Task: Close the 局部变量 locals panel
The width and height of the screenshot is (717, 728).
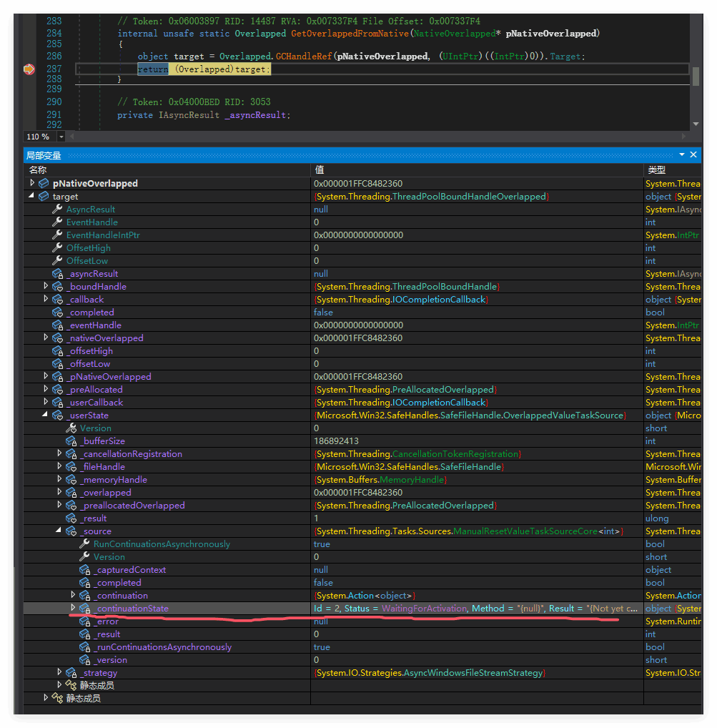Action: pos(693,154)
